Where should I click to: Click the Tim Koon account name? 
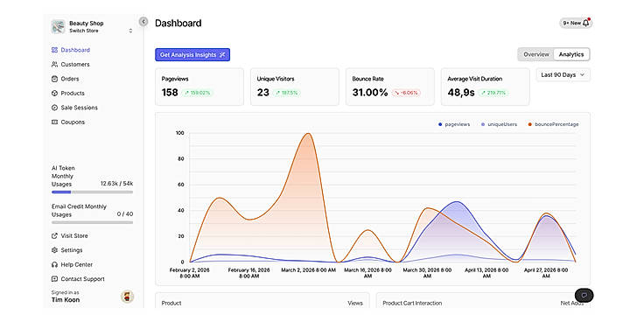(x=66, y=300)
